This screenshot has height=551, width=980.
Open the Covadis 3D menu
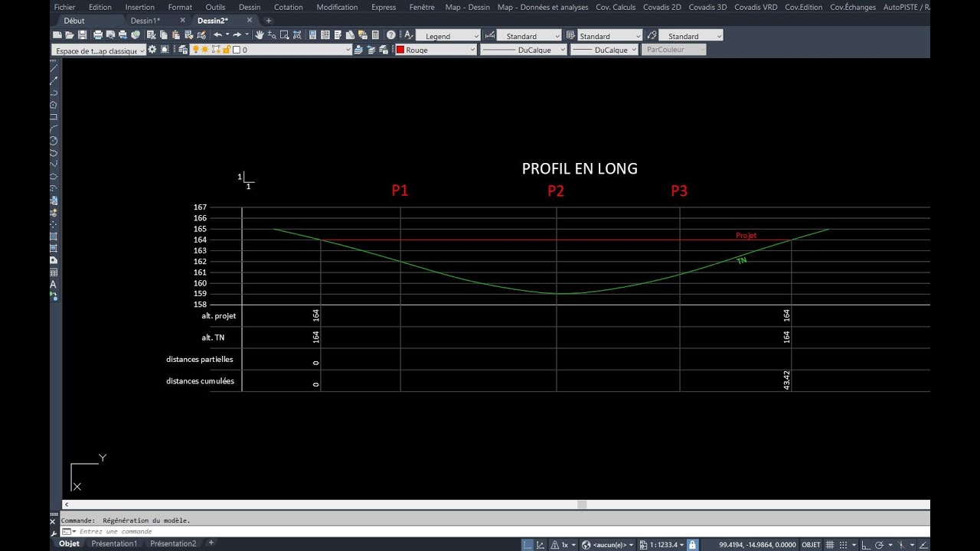tap(707, 7)
